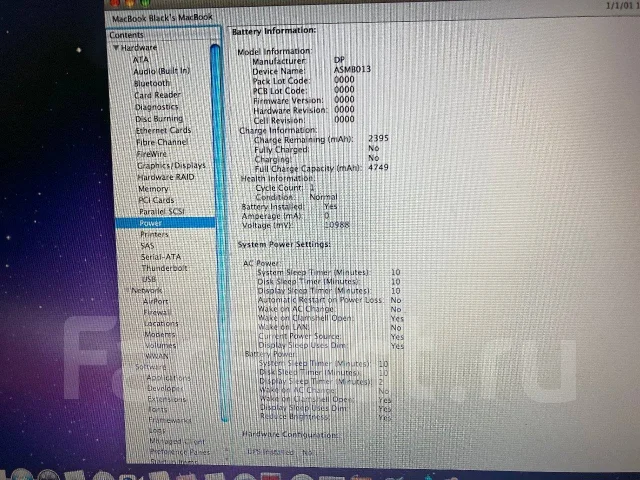
Task: Open Volumes under Network
Action: 161,346
